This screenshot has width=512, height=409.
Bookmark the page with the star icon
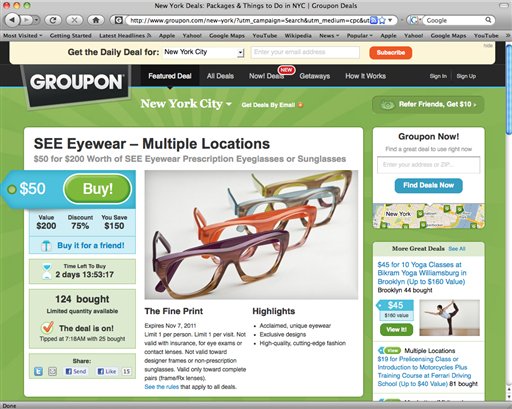(x=382, y=21)
